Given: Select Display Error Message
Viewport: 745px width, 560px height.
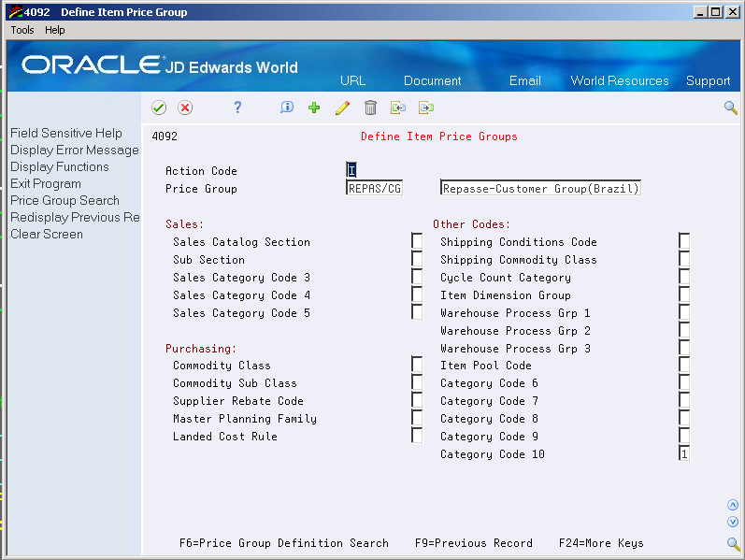Looking at the screenshot, I should point(75,151).
